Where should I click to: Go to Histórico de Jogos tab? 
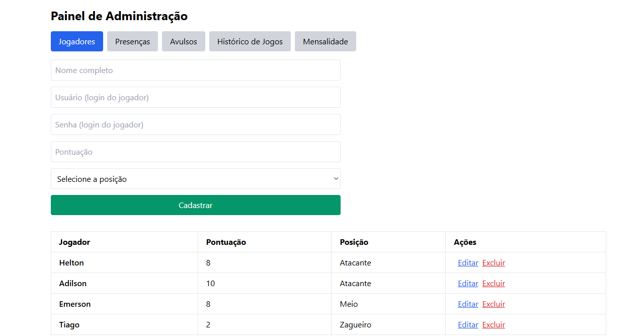click(x=250, y=41)
